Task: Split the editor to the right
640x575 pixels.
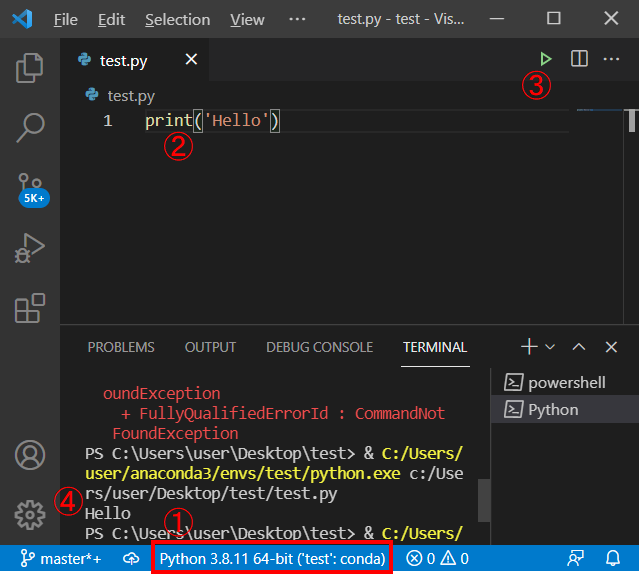Action: tap(579, 59)
